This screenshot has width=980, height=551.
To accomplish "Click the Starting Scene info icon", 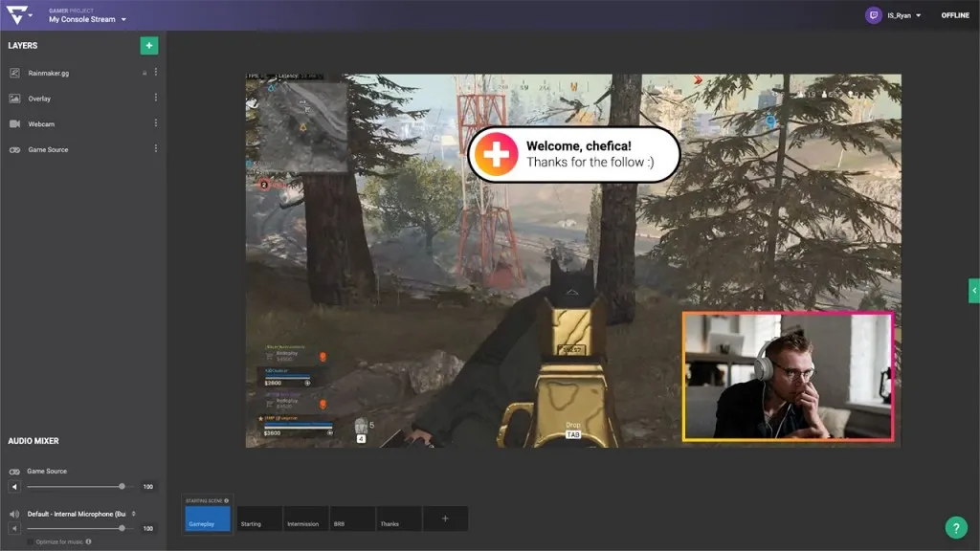I will coord(226,500).
